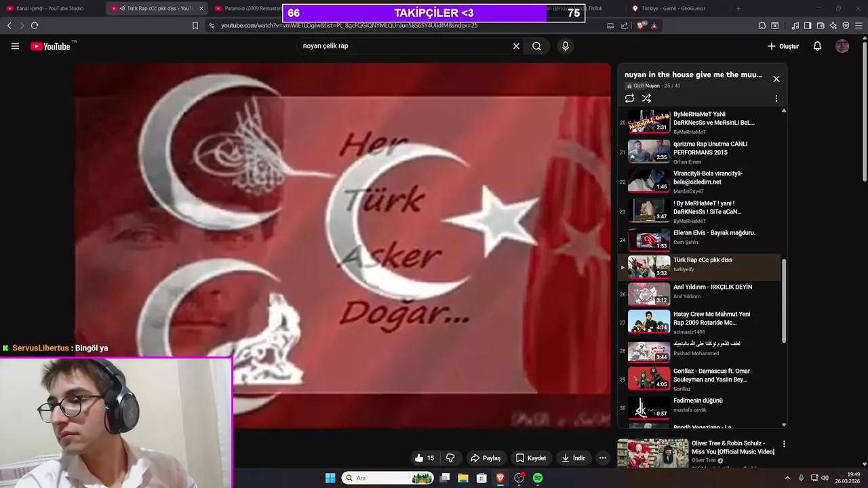This screenshot has width=868, height=488.
Task: Switch to 'Türkiye - Game - GeoGuessr' tab
Action: (675, 8)
